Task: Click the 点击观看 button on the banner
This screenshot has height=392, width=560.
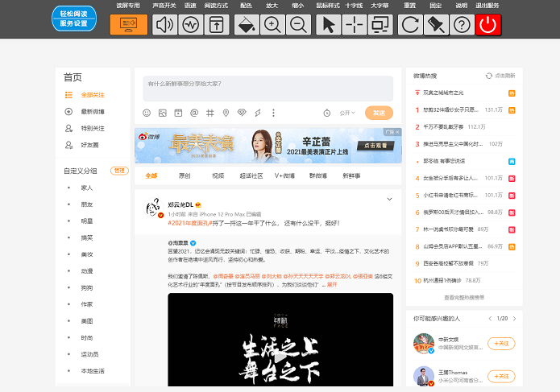Action: coord(375,146)
